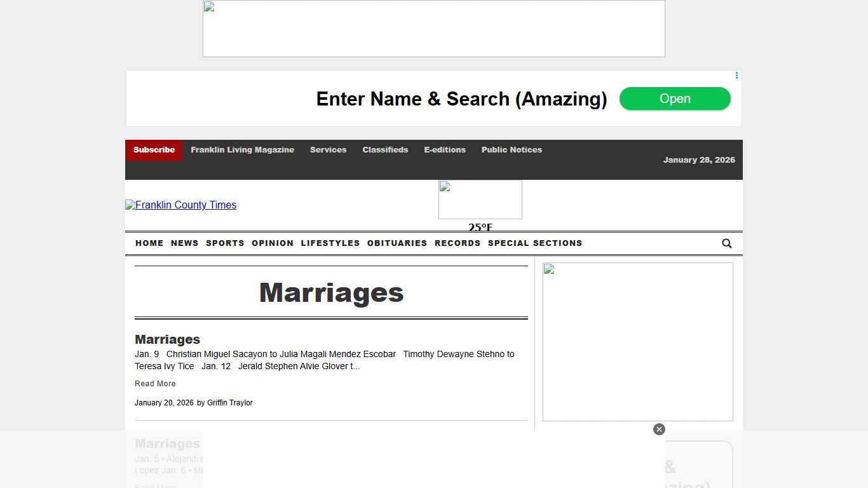The image size is (868, 488).
Task: Click the ad options dots icon
Action: pyautogui.click(x=736, y=75)
